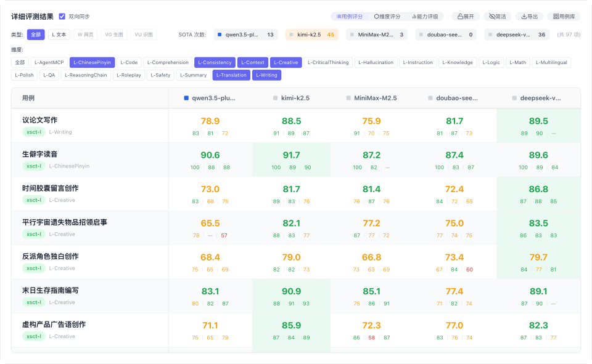The width and height of the screenshot is (592, 364).
Task: Toggle the L-ChinesePinyin dimension tag
Action: coord(92,62)
